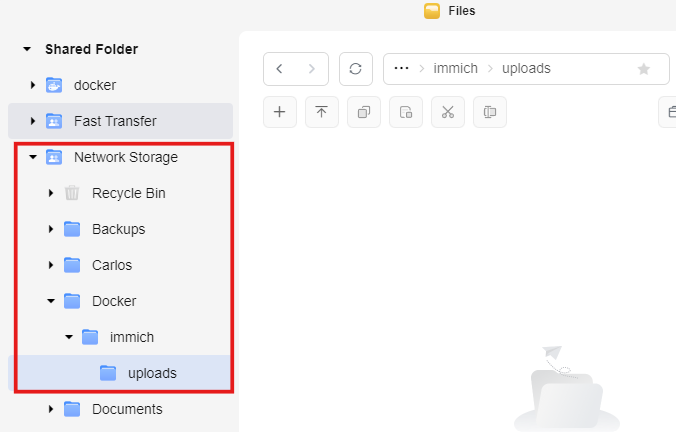This screenshot has height=432, width=676.
Task: Click the copy icon in the toolbar
Action: [x=363, y=112]
